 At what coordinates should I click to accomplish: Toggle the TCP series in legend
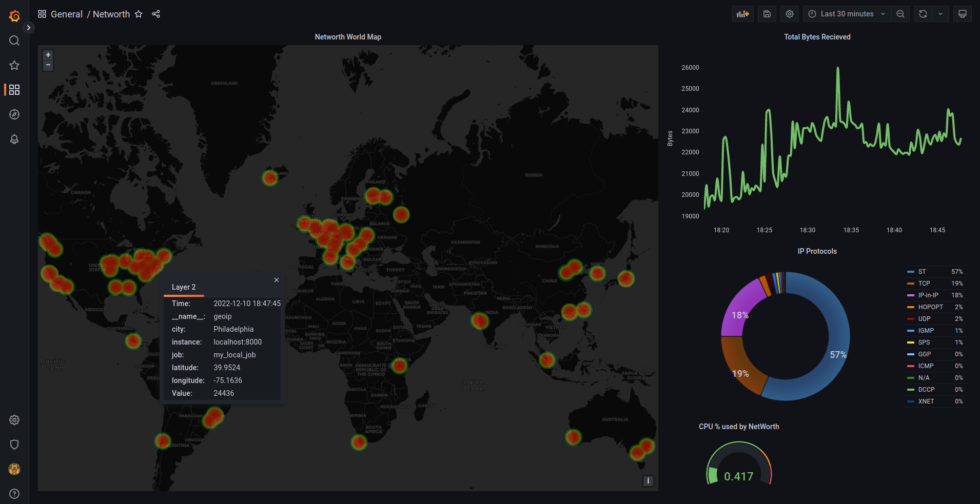pos(924,284)
